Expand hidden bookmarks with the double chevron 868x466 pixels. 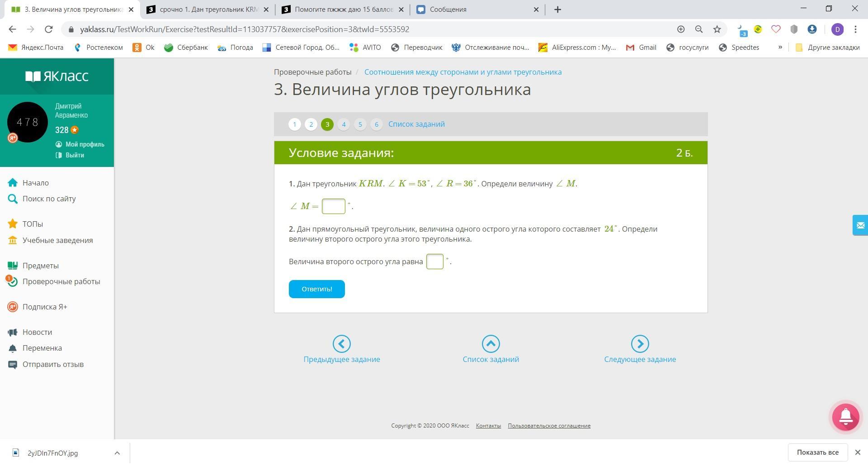tap(780, 48)
